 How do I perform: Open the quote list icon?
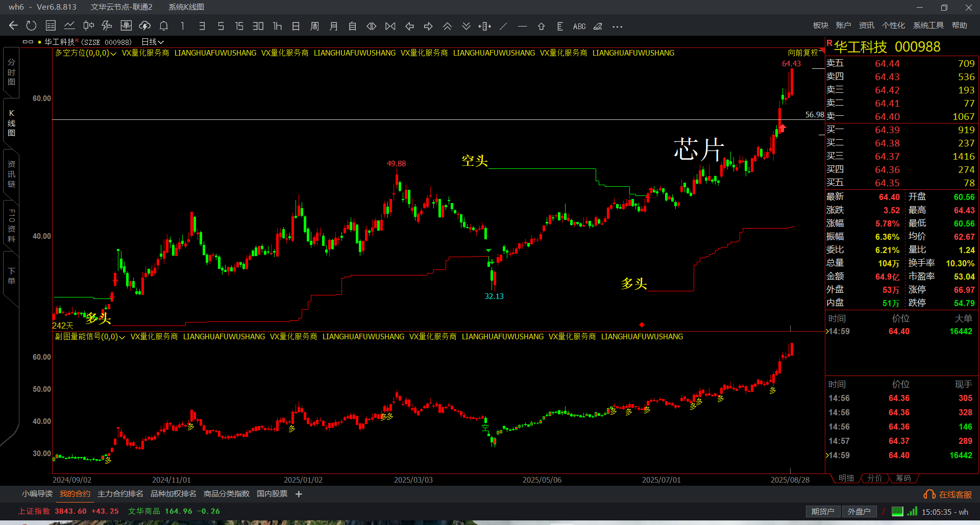(51, 26)
